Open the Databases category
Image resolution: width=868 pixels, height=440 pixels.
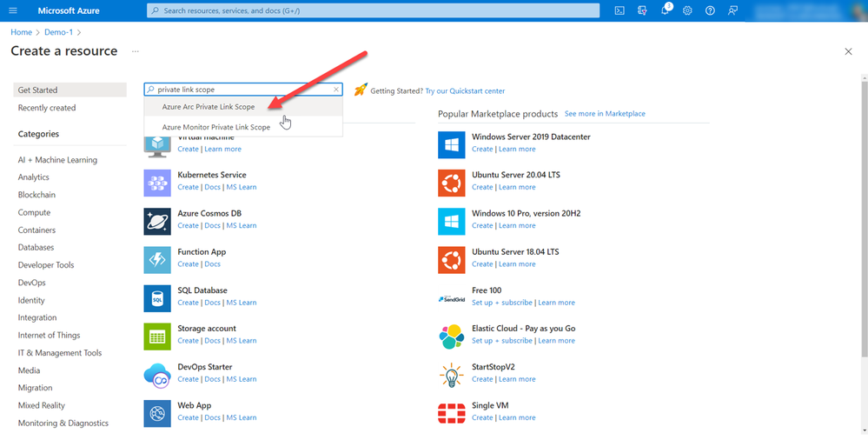[x=36, y=248]
